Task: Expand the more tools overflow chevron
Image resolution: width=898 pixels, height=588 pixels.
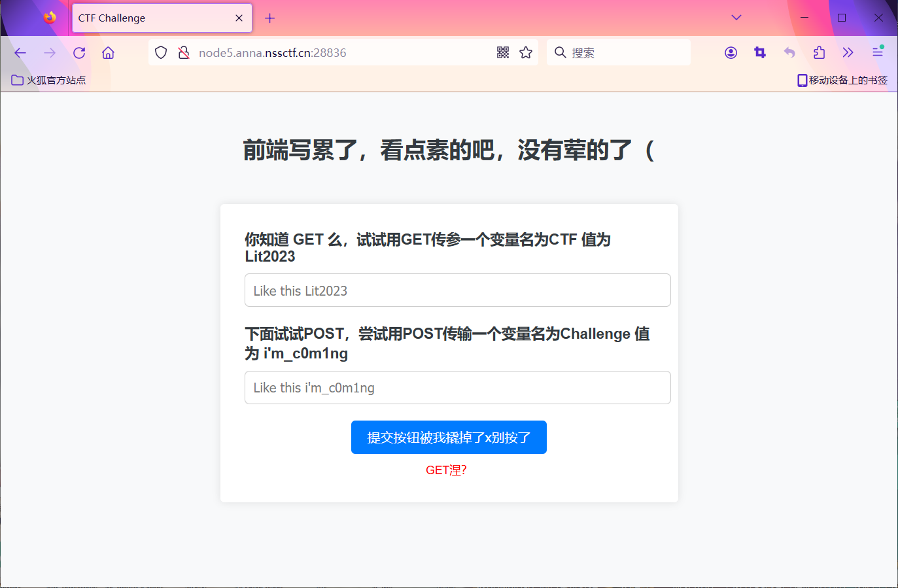Action: (848, 53)
